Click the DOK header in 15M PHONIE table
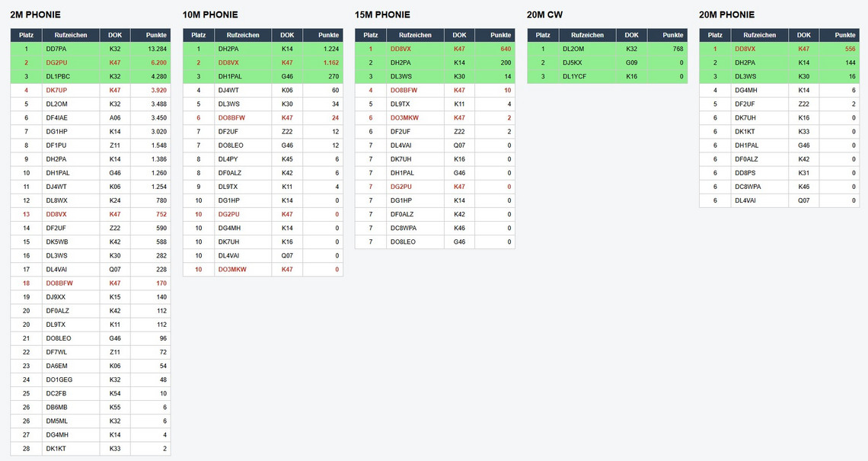This screenshot has width=868, height=461. coord(459,35)
